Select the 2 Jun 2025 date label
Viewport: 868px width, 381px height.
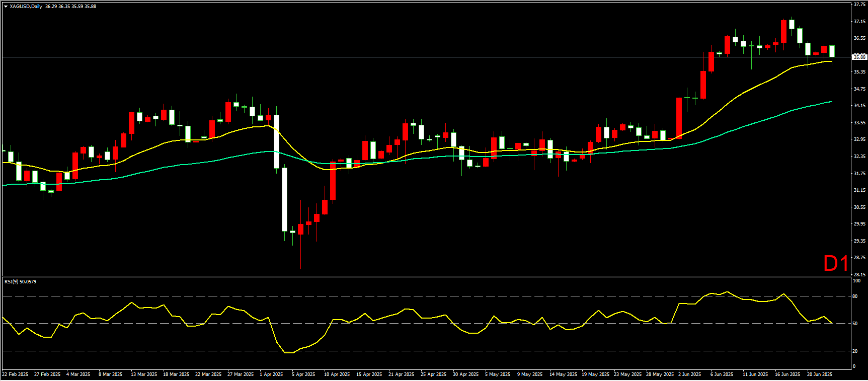click(x=689, y=374)
